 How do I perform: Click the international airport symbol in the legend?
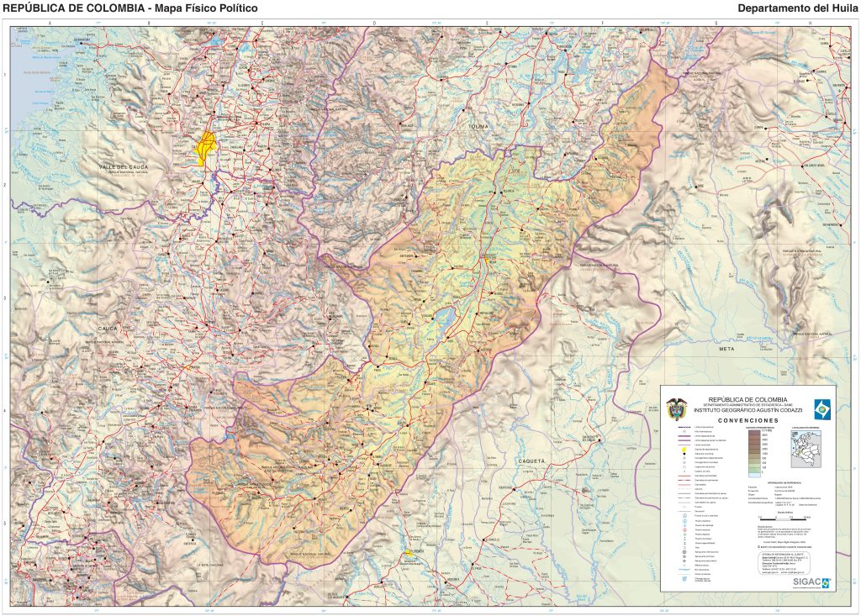coord(684,551)
